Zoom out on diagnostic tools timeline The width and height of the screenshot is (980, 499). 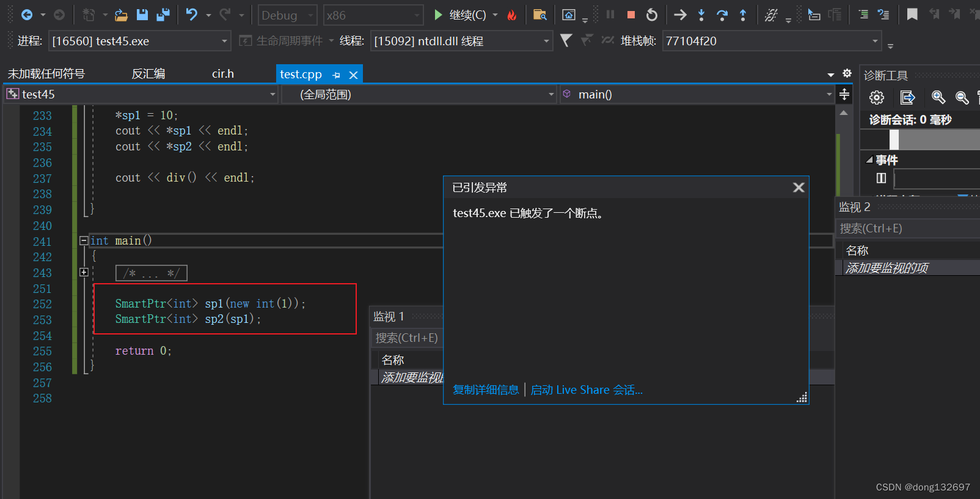962,97
